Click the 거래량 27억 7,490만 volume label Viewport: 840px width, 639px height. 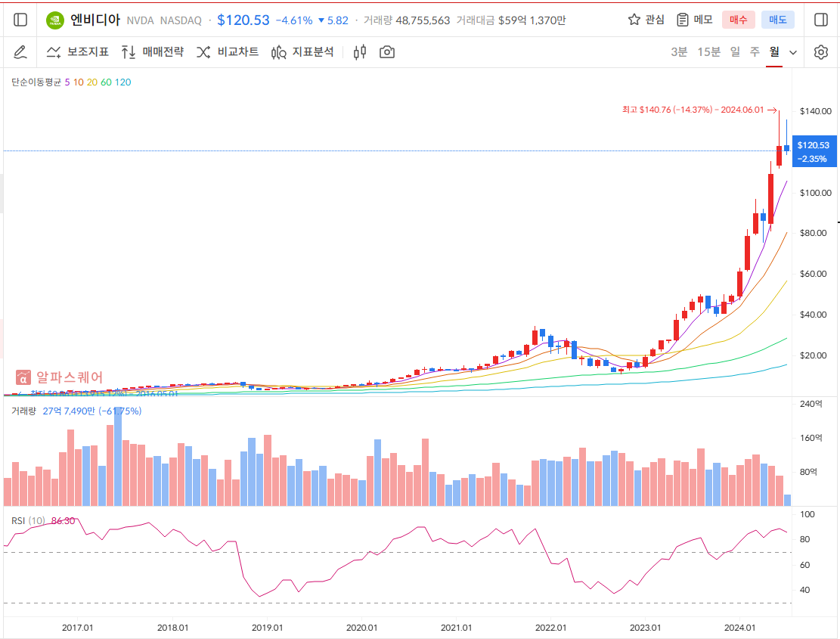pos(76,411)
